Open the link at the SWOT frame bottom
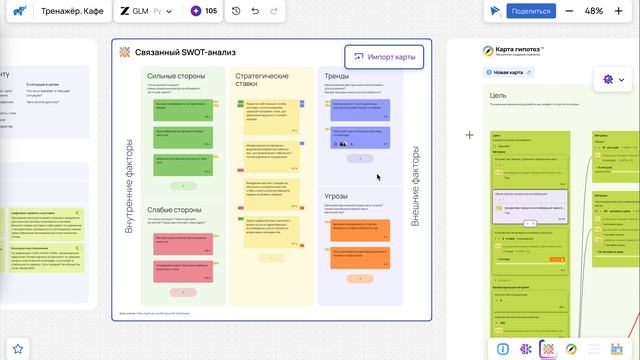The height and width of the screenshot is (360, 640). [x=163, y=313]
